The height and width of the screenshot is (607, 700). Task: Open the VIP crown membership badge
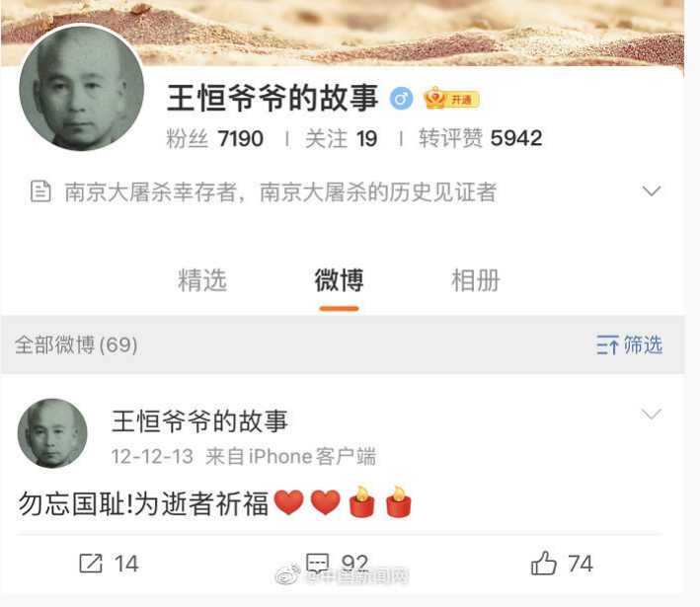[x=451, y=98]
